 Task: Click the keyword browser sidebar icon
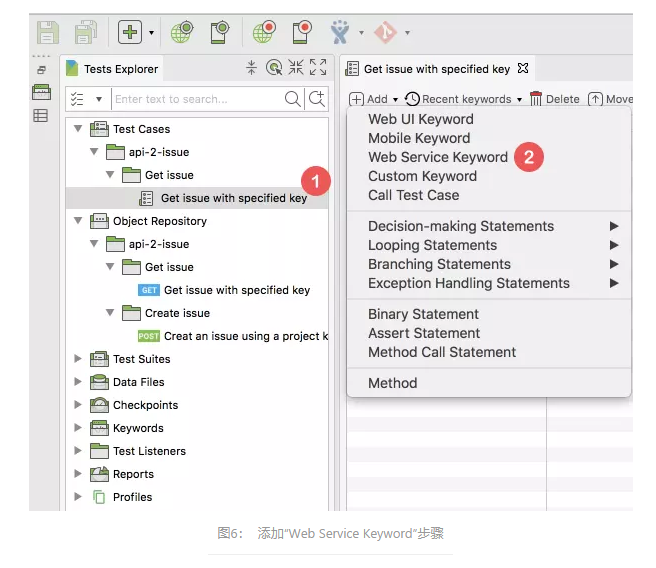point(41,92)
